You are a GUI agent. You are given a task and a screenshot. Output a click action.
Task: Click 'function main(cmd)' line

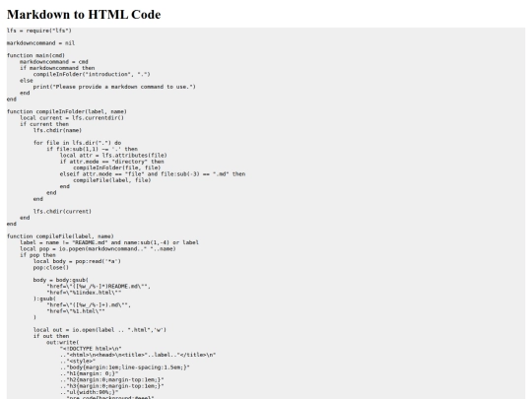tap(36, 55)
